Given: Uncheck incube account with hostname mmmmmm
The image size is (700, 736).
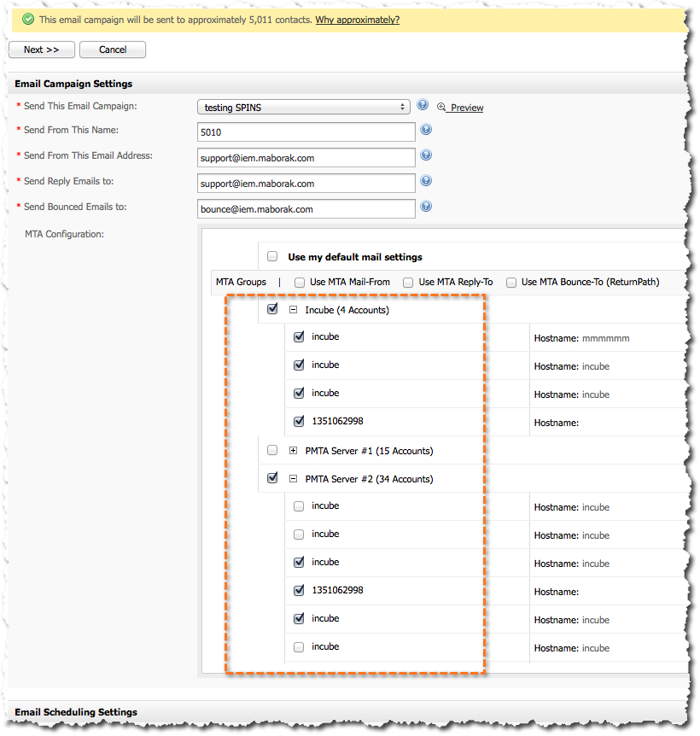Looking at the screenshot, I should [299, 336].
